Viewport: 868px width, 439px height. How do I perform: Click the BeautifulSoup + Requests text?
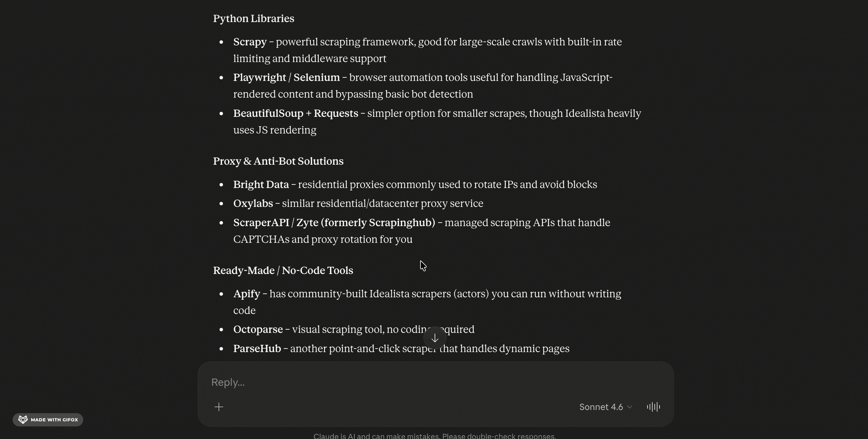click(x=295, y=113)
